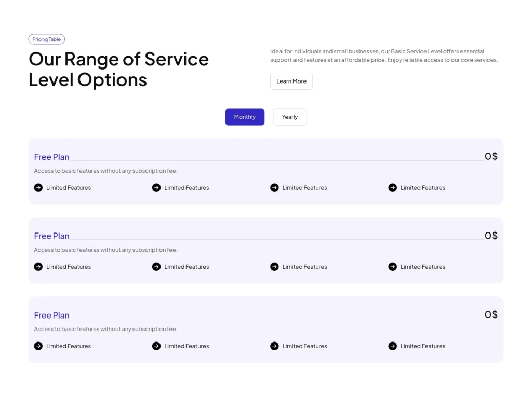Click the first arrow icon in the middle Free Plan card
Image resolution: width=532 pixels, height=397 pixels.
pos(38,267)
